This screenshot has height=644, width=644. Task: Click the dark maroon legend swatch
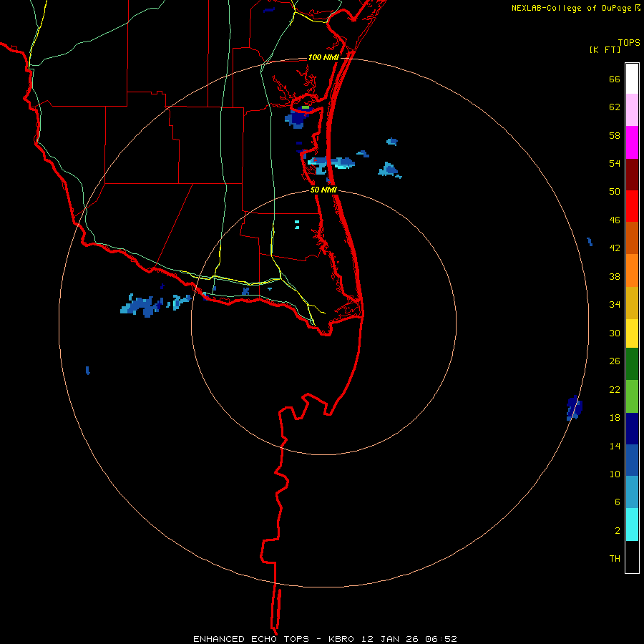click(632, 174)
